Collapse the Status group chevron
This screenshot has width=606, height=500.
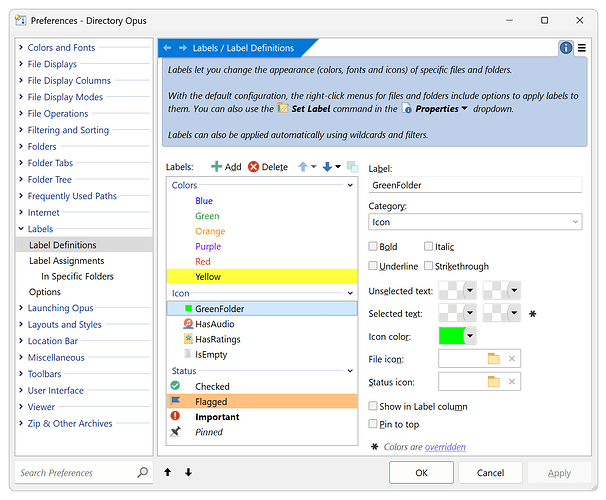[350, 371]
